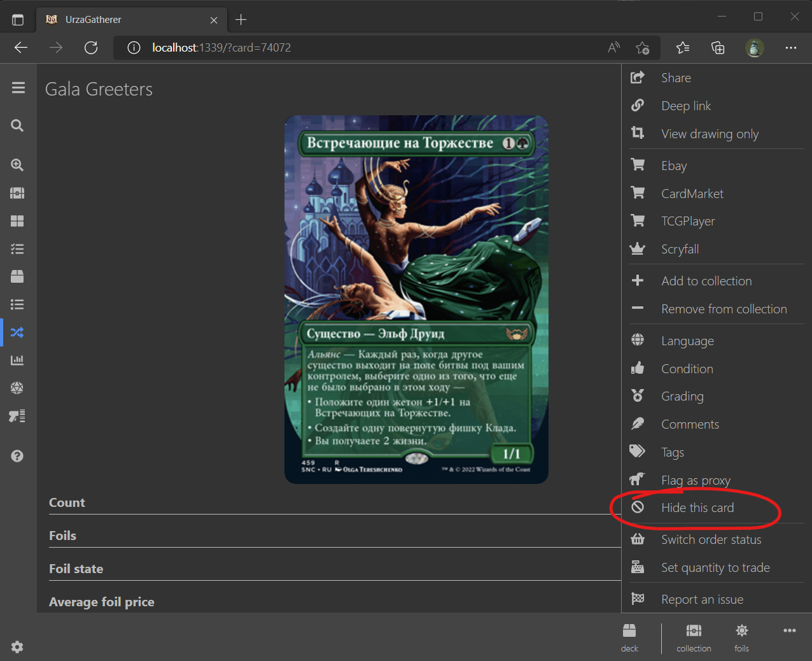The width and height of the screenshot is (812, 661).
Task: Open the bulleted list icon in sidebar
Action: (18, 304)
